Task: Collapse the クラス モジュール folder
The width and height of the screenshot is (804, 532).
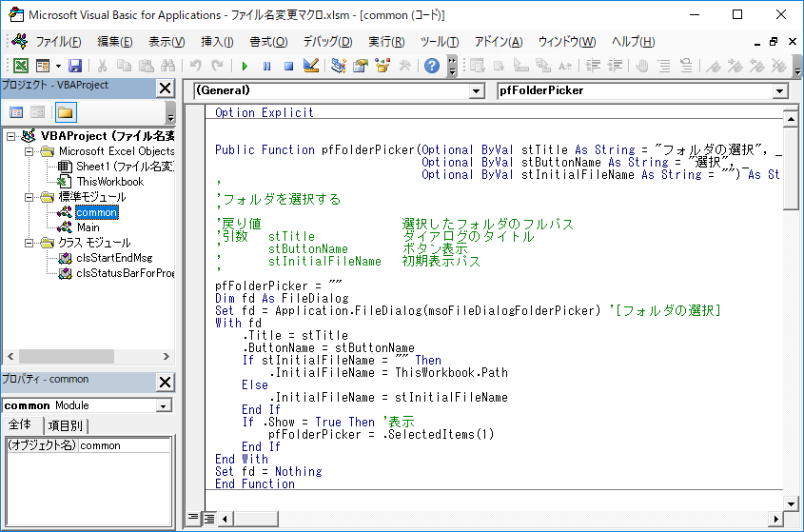Action: [x=29, y=243]
